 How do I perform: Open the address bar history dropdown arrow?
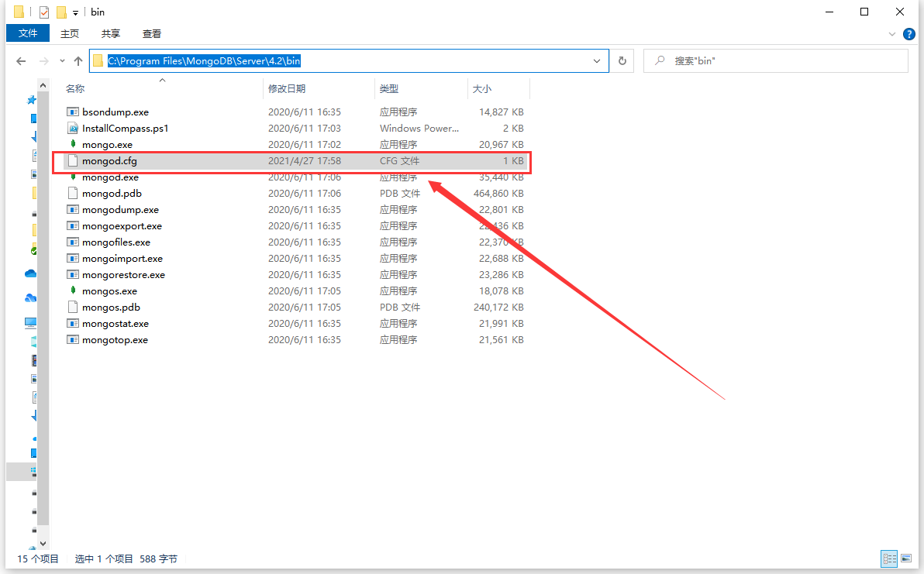(x=596, y=60)
